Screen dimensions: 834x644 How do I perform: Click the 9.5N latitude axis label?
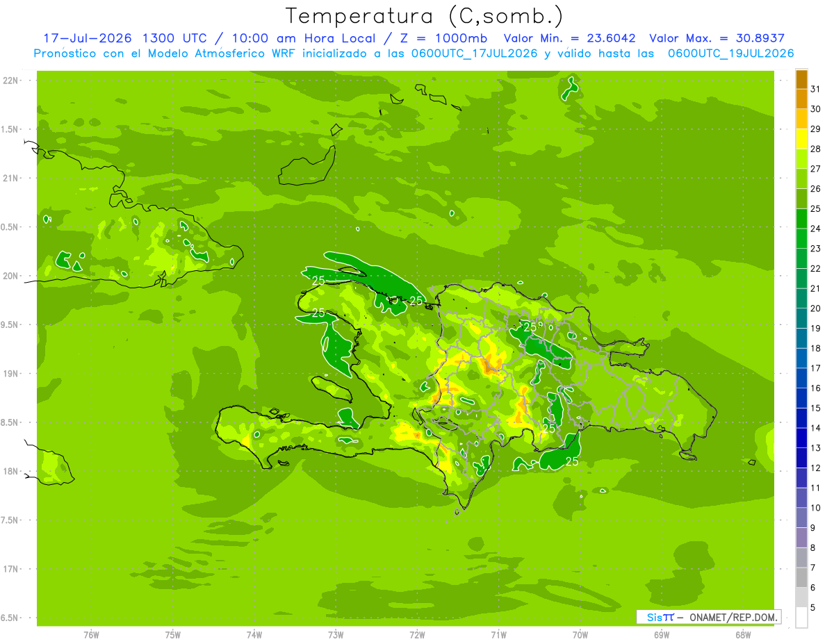(11, 325)
